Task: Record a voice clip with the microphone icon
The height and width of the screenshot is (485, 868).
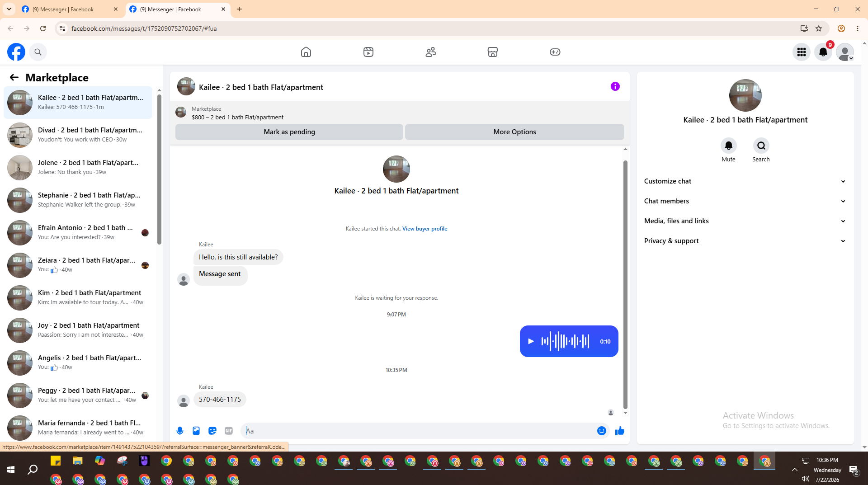Action: tap(180, 431)
